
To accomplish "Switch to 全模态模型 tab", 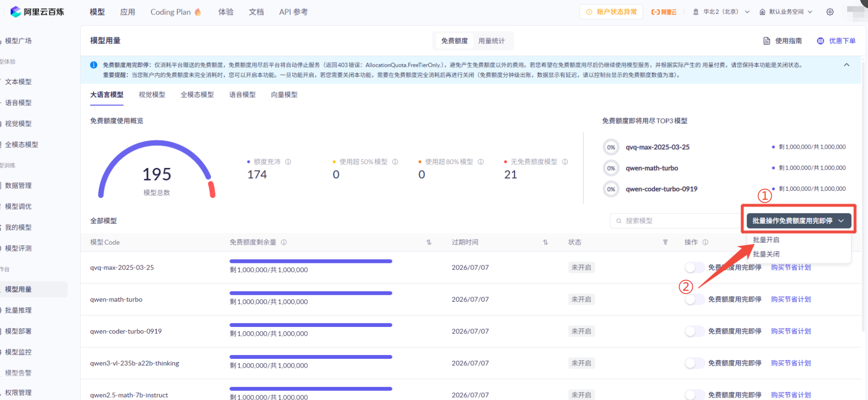I will [x=197, y=95].
